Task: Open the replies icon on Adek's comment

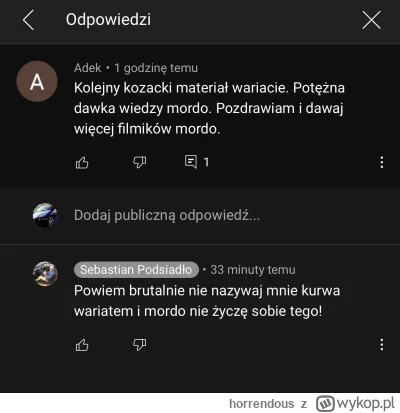Action: [x=191, y=162]
